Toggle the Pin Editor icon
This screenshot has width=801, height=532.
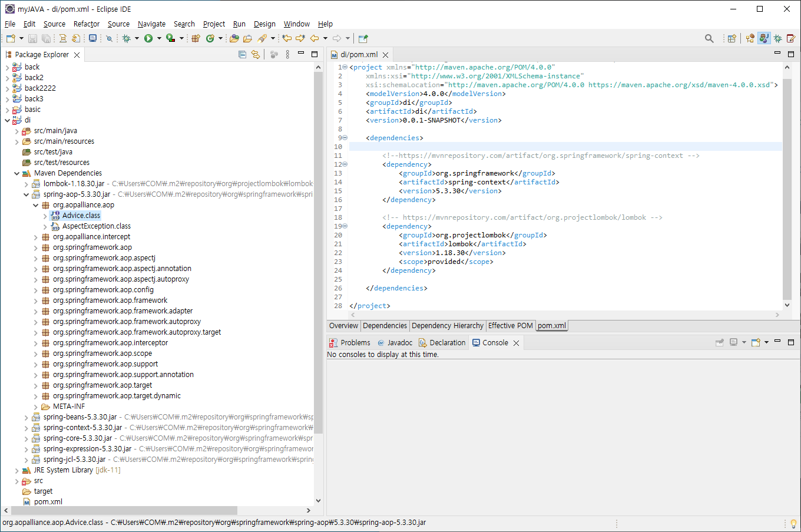(363, 38)
